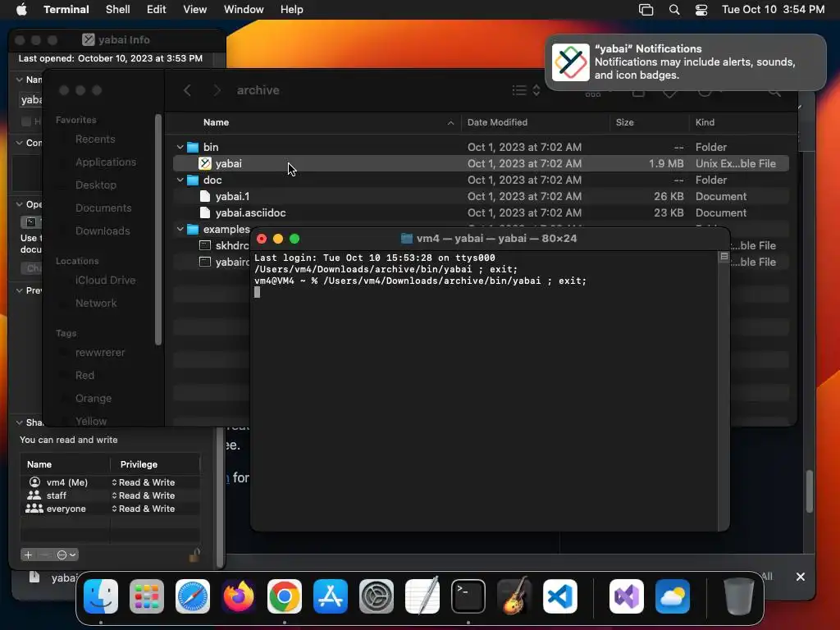Viewport: 840px width, 630px height.
Task: Open the Window menu
Action: 244,10
